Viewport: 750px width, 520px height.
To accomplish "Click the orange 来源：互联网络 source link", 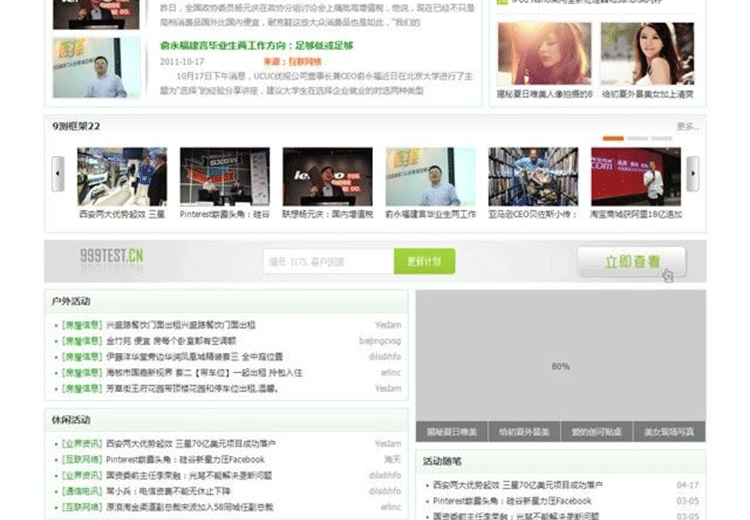I will click(x=292, y=62).
